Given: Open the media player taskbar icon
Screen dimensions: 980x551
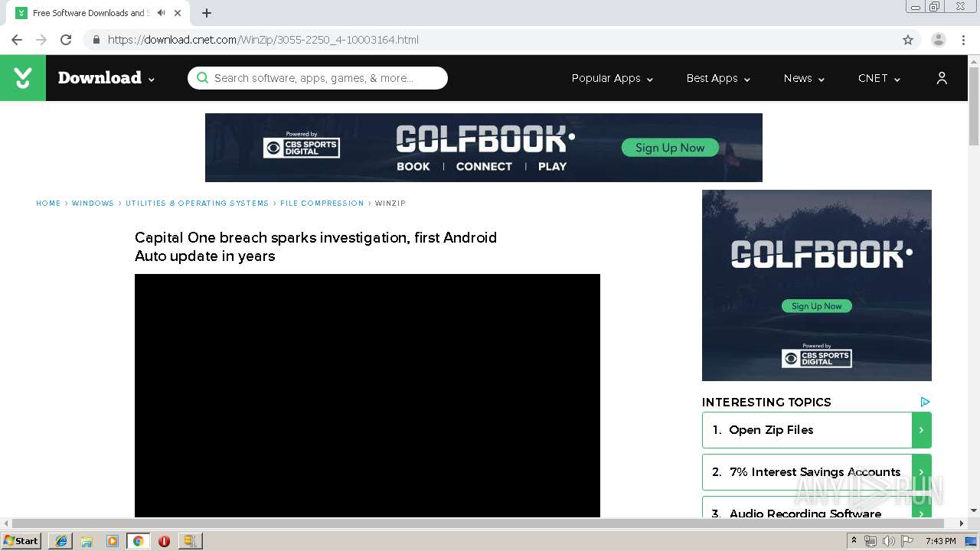Looking at the screenshot, I should pos(113,541).
